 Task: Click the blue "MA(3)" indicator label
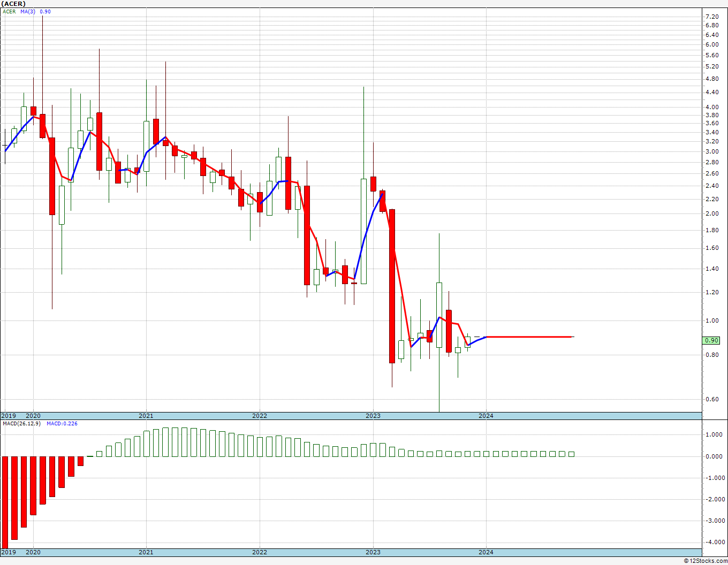click(28, 11)
